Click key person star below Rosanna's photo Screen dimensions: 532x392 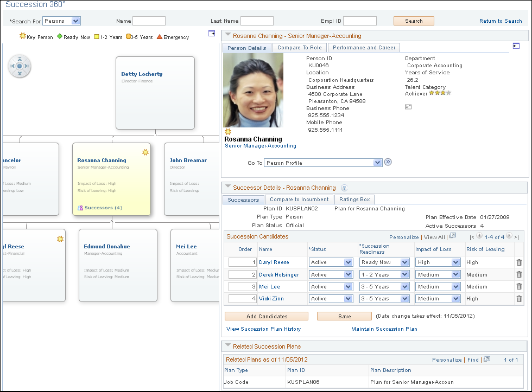pos(228,131)
